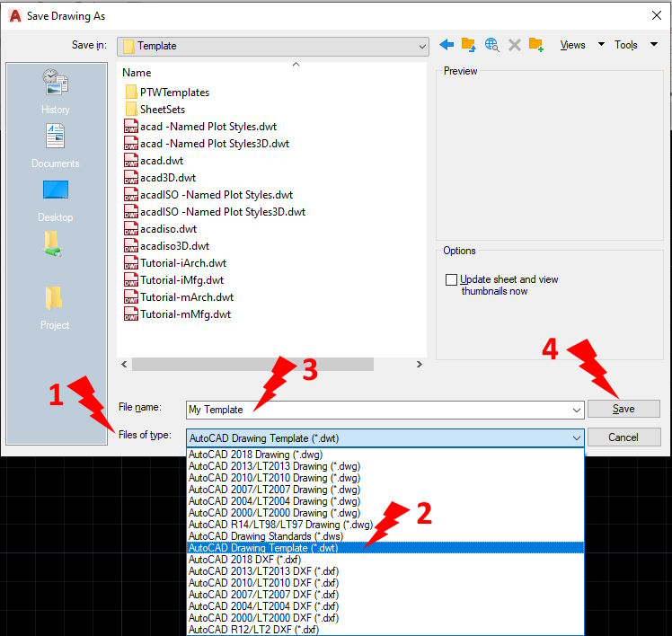Viewport: 672px width, 636px height.
Task: Close the Save Drawing As dialog
Action: (x=656, y=15)
